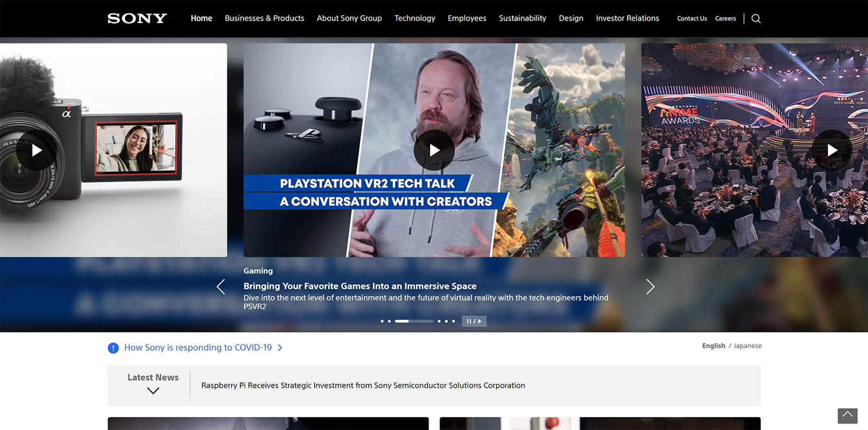Select the Anime Awards slide image

coord(755,150)
